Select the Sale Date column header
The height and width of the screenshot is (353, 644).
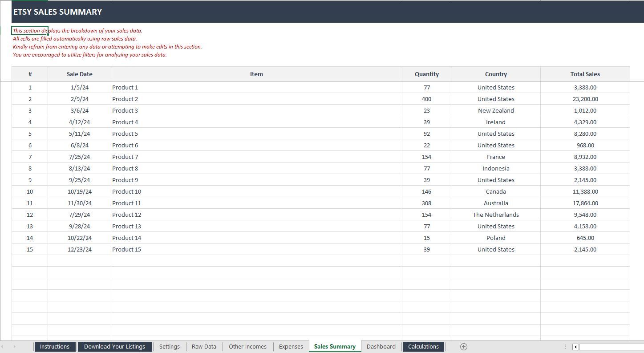79,74
